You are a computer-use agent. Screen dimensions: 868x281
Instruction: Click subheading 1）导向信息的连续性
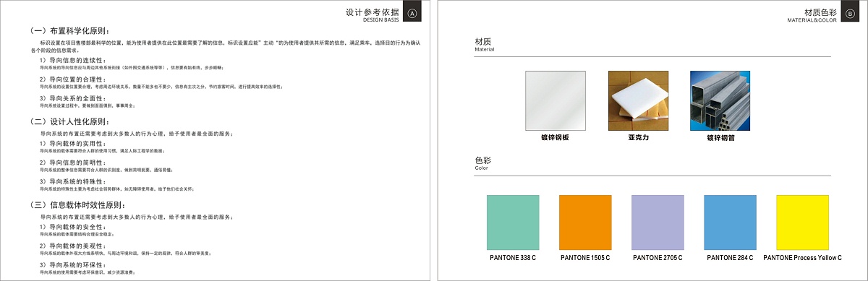72,60
